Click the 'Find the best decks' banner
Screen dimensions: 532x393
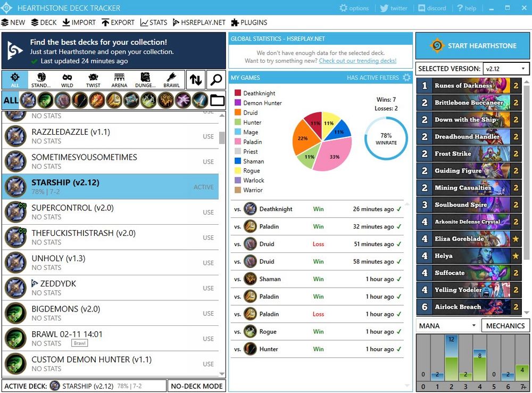pyautogui.click(x=114, y=51)
